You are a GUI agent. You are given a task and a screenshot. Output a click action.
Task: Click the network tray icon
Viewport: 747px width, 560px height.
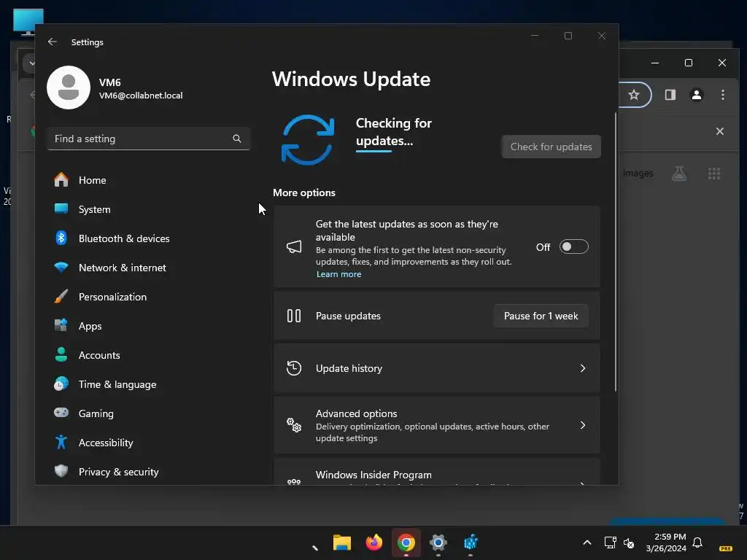pyautogui.click(x=610, y=542)
